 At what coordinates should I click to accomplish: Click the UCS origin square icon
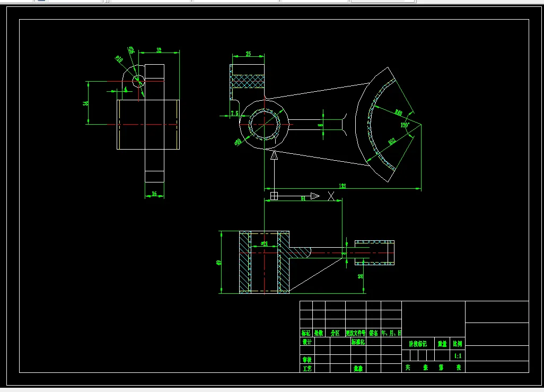(274, 196)
